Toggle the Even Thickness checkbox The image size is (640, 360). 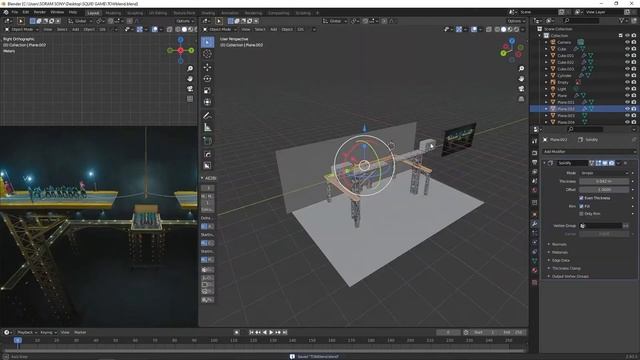581,198
